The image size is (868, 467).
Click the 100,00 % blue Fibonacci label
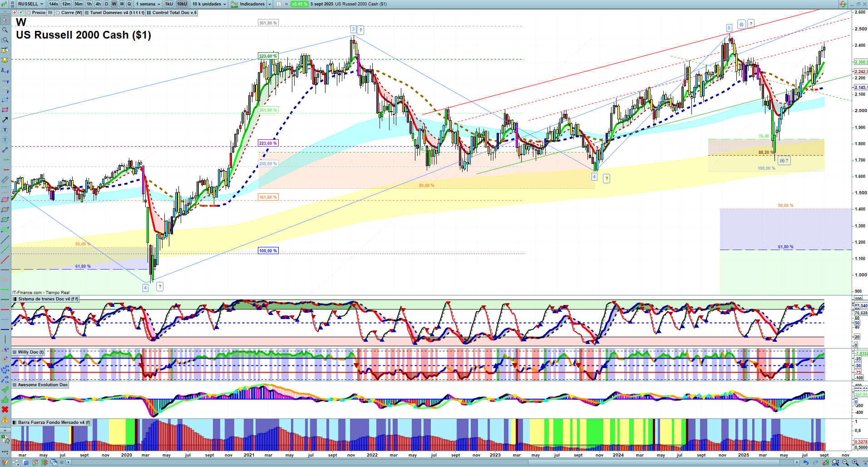pyautogui.click(x=268, y=251)
